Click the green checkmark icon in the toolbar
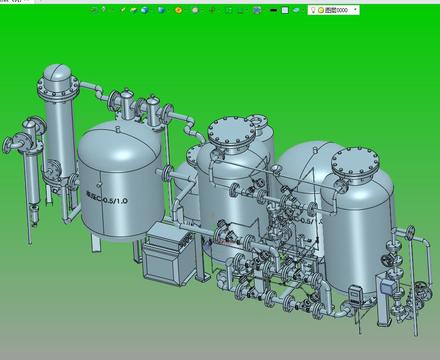This screenshot has width=440, height=360. [123, 10]
